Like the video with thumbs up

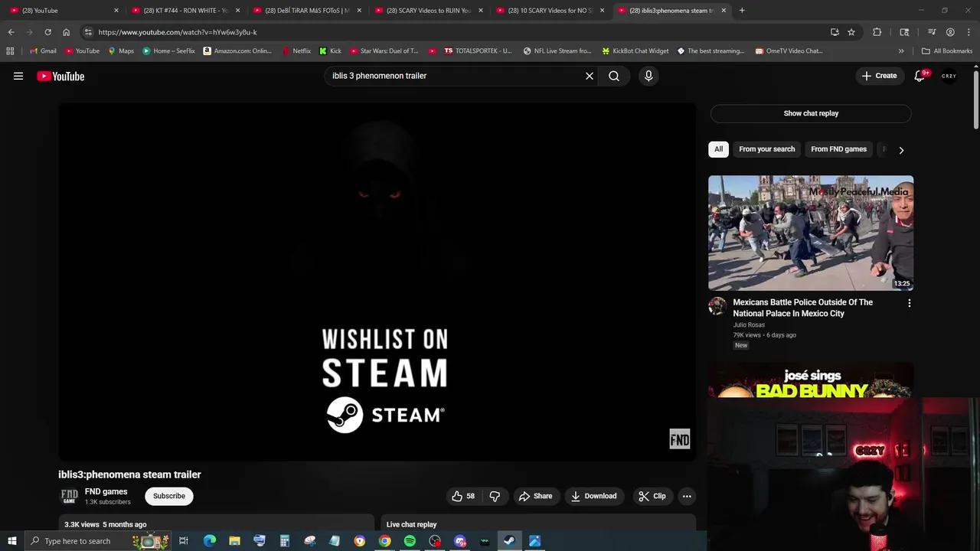point(463,496)
